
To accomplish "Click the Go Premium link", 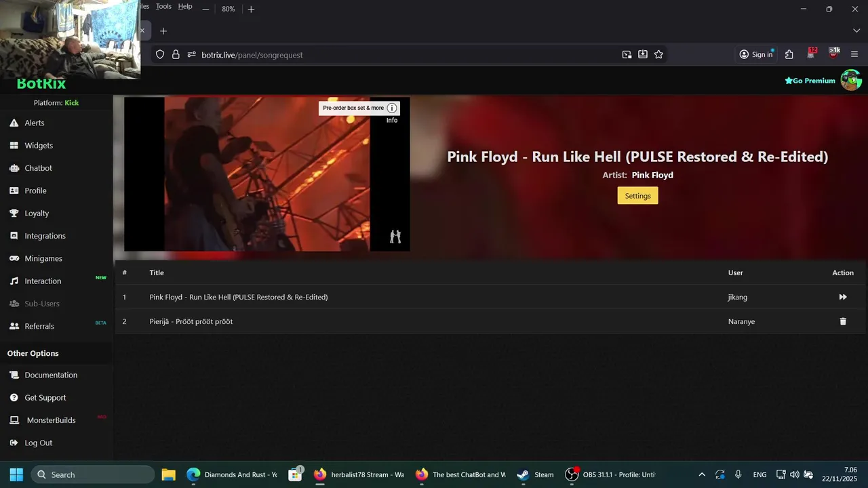I will click(810, 81).
